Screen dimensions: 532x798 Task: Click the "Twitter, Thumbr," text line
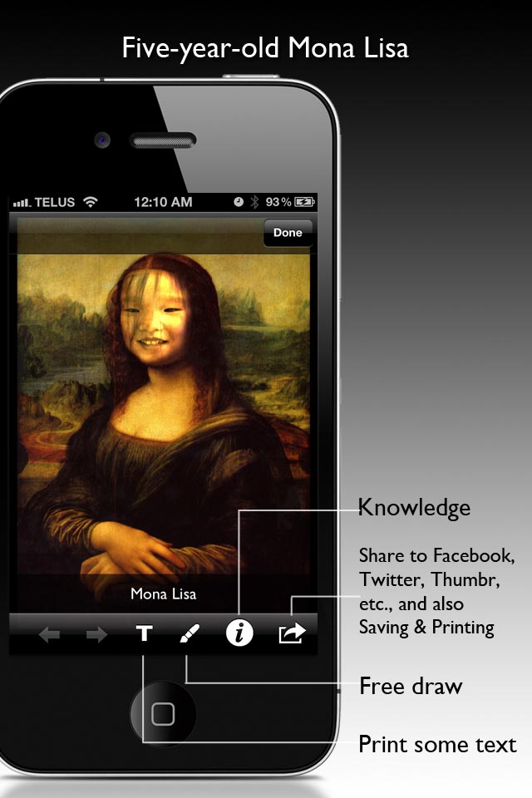point(430,579)
